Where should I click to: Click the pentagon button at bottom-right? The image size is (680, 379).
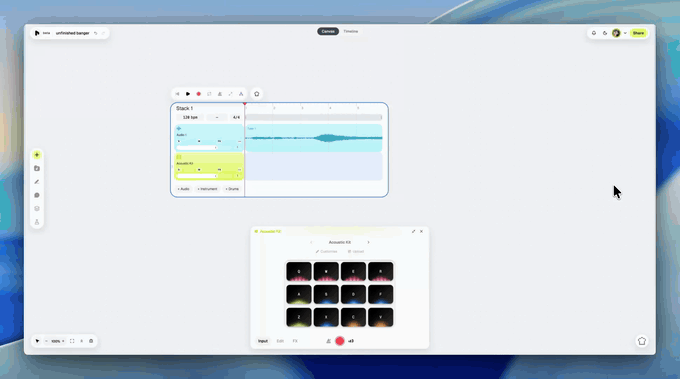[x=642, y=341]
